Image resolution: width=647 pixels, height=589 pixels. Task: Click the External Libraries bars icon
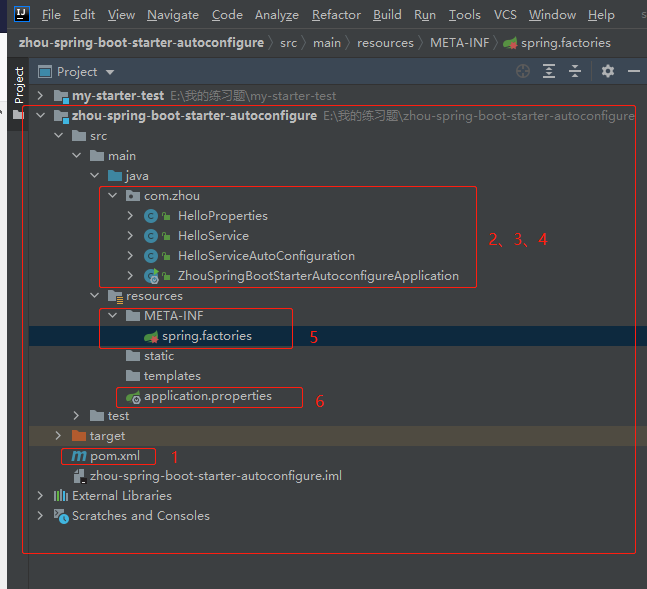pyautogui.click(x=61, y=496)
